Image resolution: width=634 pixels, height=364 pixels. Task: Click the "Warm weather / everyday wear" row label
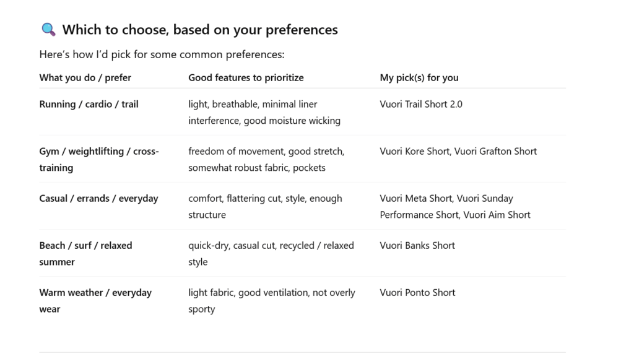(x=95, y=300)
